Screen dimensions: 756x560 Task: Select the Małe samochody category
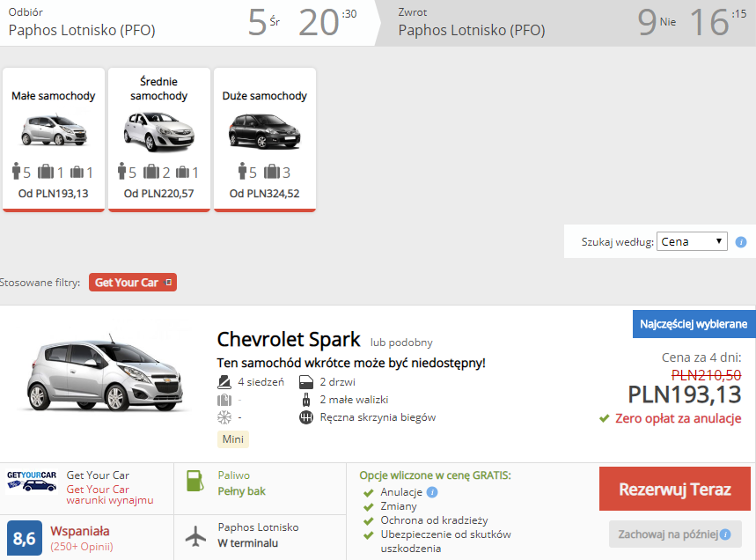54,139
